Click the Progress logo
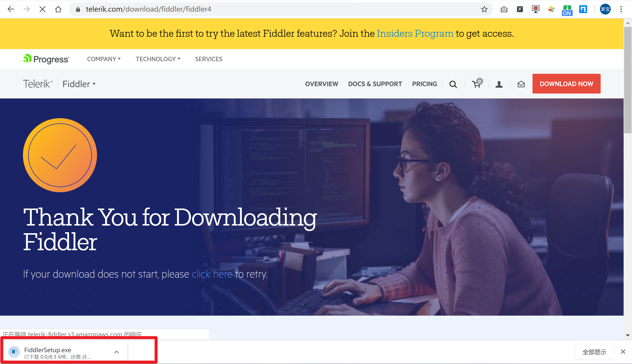This screenshot has height=364, width=632. pos(46,59)
